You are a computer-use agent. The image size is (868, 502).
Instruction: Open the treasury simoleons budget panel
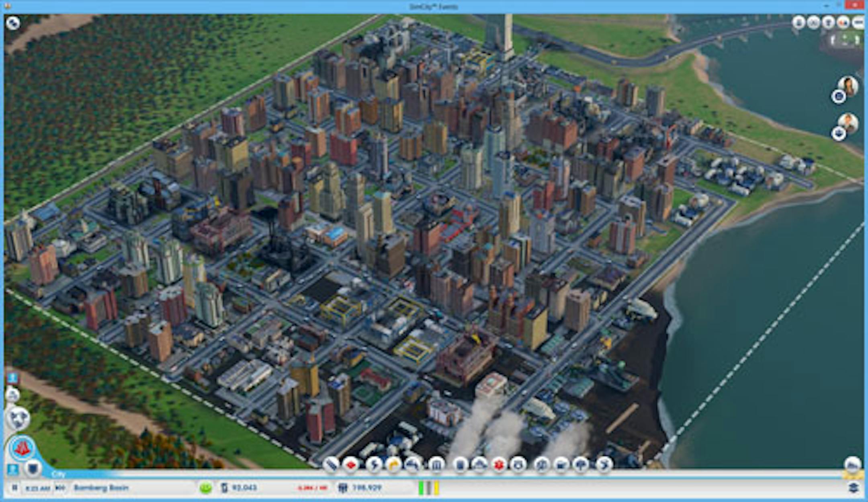(x=239, y=488)
